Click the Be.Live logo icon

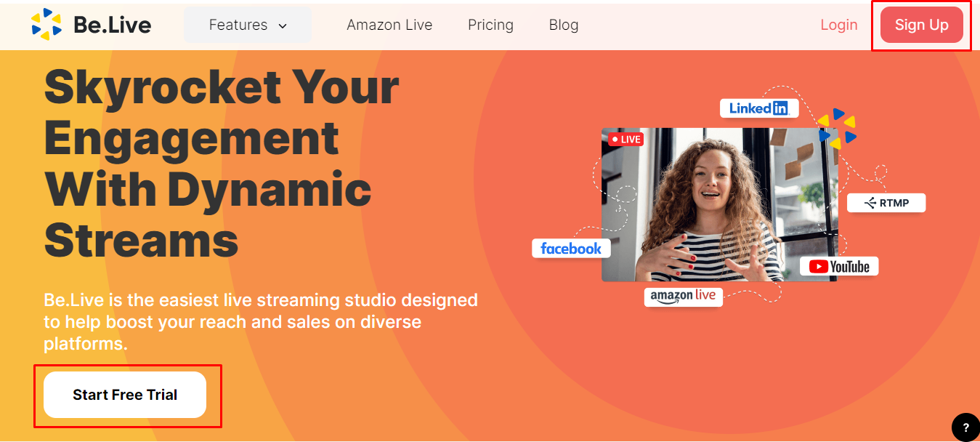coord(46,25)
